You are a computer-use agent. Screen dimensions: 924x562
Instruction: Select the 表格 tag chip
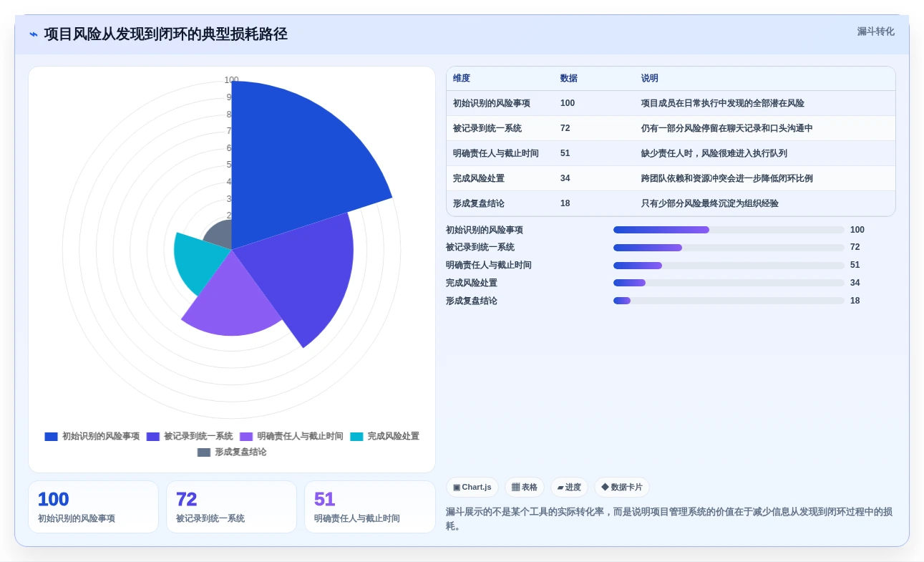525,488
